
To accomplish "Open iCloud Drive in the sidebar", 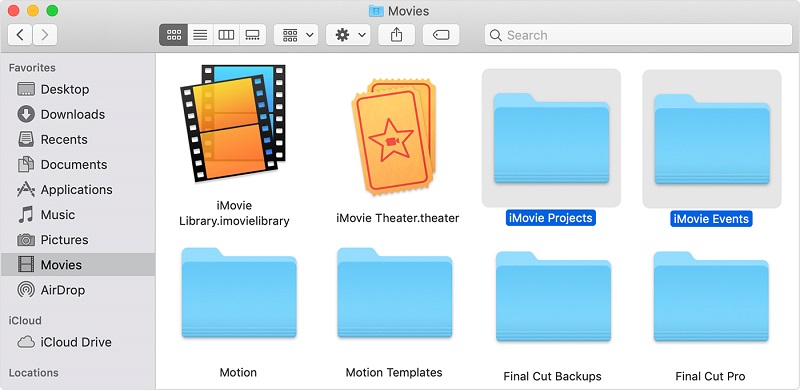I will [x=78, y=342].
